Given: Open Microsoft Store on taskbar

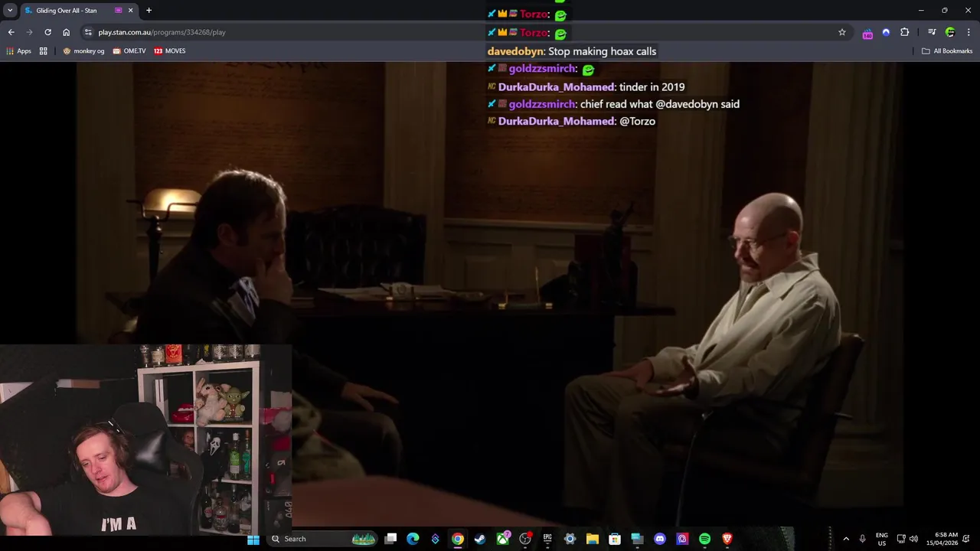Looking at the screenshot, I should 614,539.
